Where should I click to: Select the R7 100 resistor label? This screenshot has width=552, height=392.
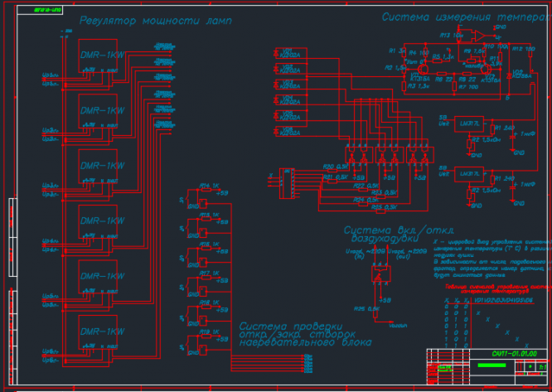click(468, 86)
